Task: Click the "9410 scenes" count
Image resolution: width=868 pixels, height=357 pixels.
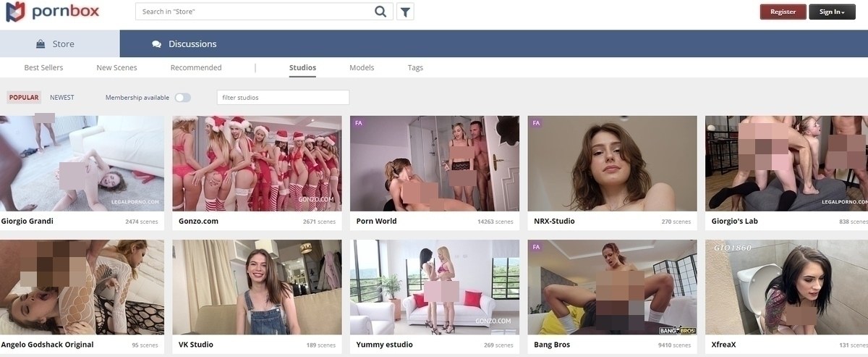Action: 675,345
